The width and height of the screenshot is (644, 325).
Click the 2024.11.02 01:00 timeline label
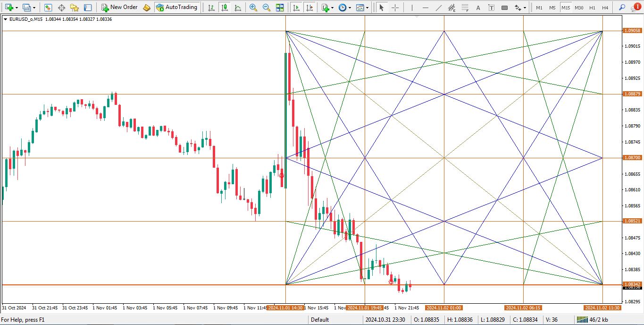[x=443, y=308]
